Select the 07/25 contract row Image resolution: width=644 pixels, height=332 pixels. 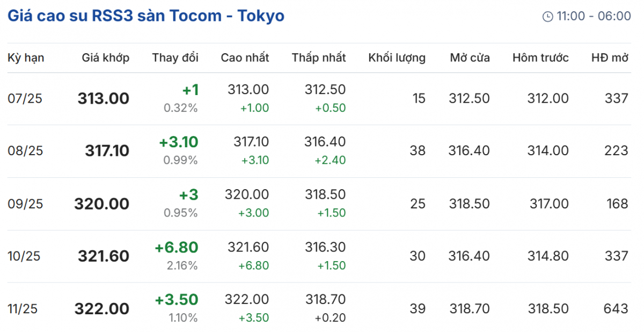[25, 99]
